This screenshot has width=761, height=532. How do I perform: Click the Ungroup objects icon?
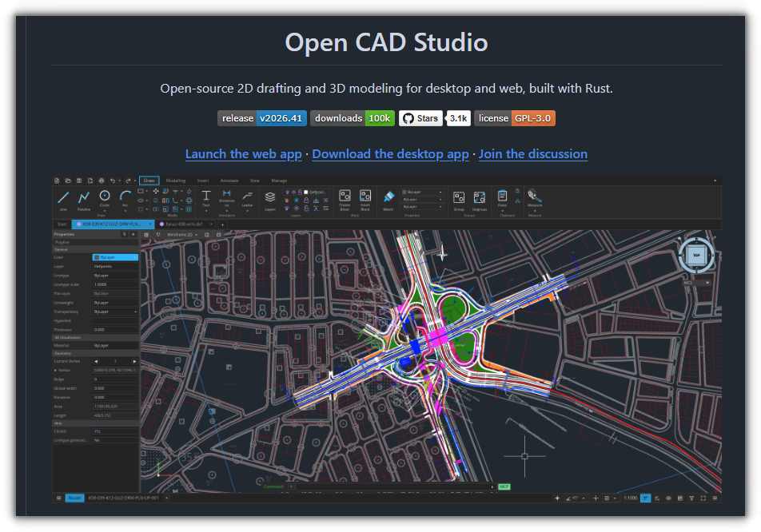pos(480,197)
